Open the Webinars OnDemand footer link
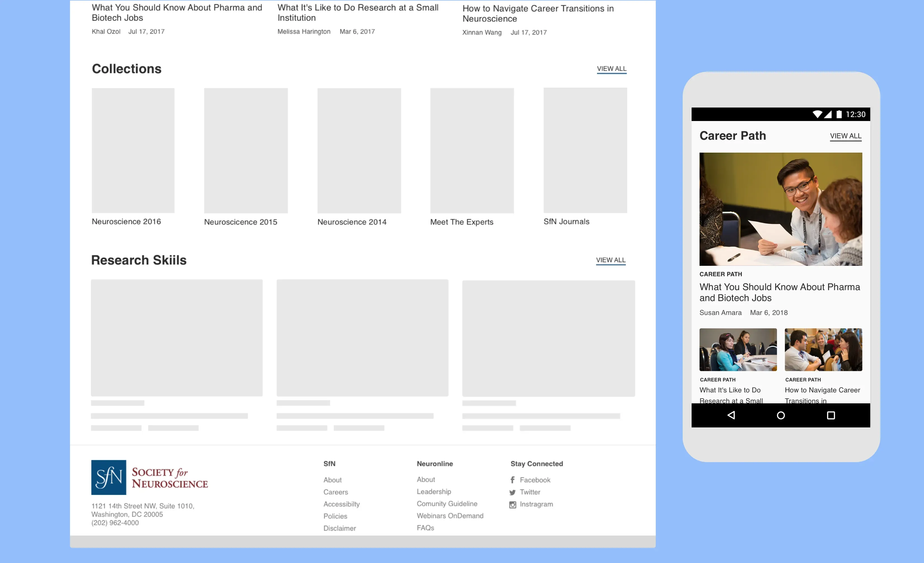This screenshot has width=924, height=563. pos(450,515)
